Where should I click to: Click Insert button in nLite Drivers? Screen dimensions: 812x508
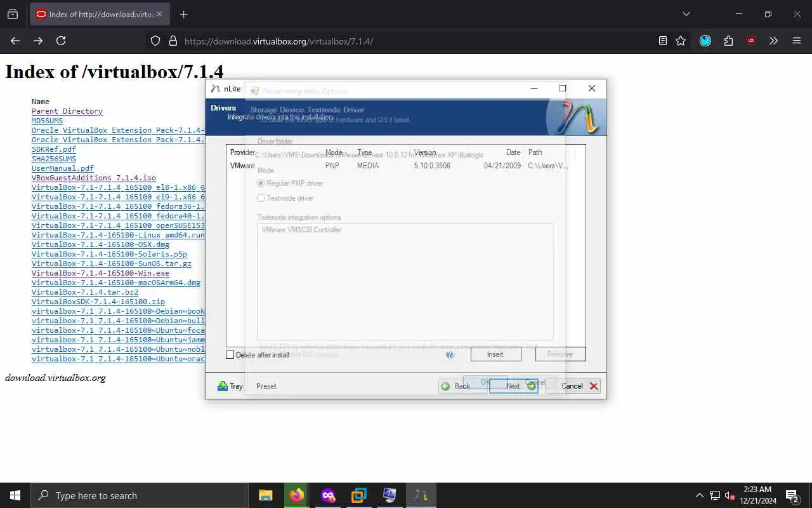pos(495,354)
